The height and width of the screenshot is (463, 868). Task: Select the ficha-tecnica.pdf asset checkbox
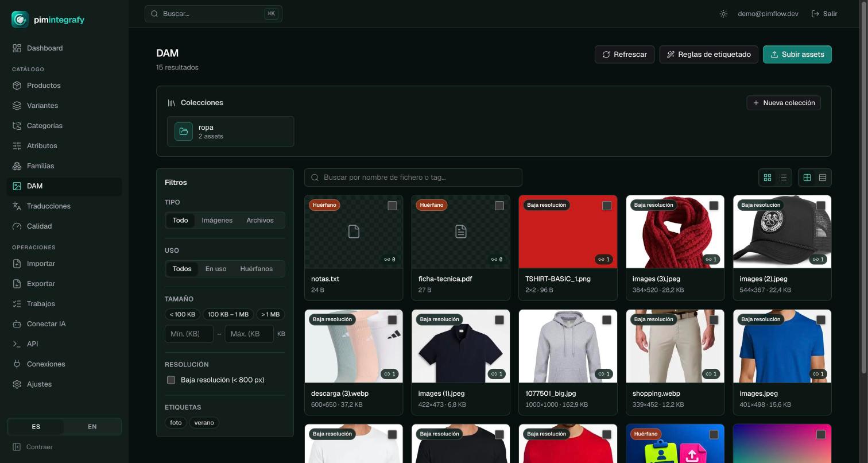[499, 206]
